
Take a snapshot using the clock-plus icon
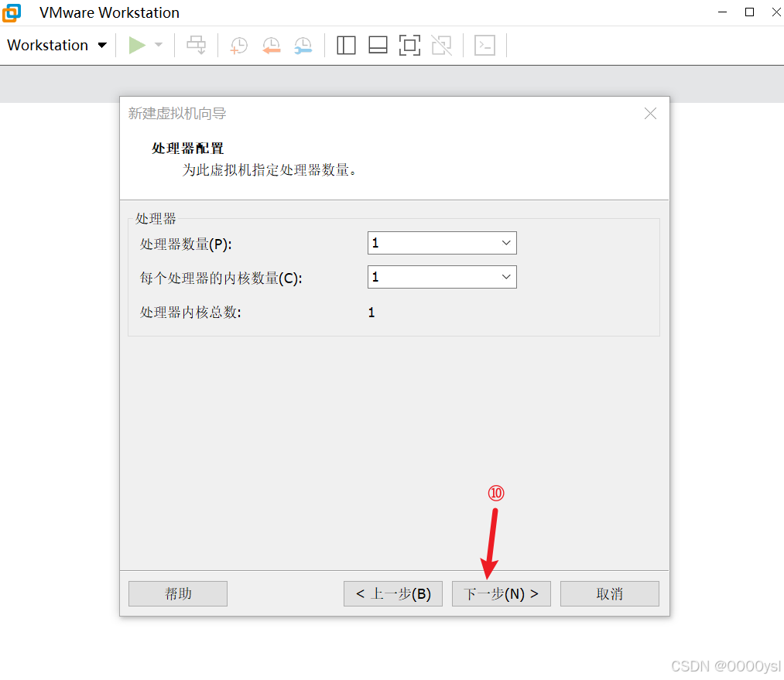pyautogui.click(x=239, y=46)
